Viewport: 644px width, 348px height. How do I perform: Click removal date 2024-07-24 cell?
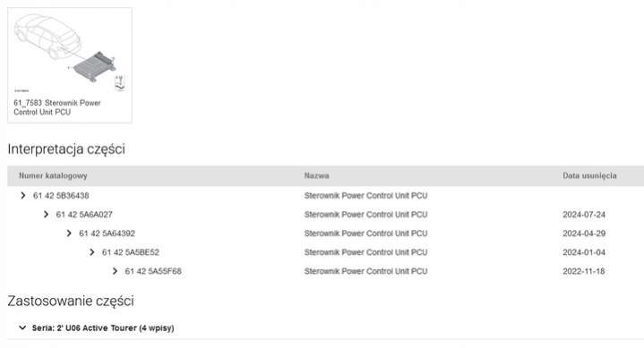click(584, 215)
